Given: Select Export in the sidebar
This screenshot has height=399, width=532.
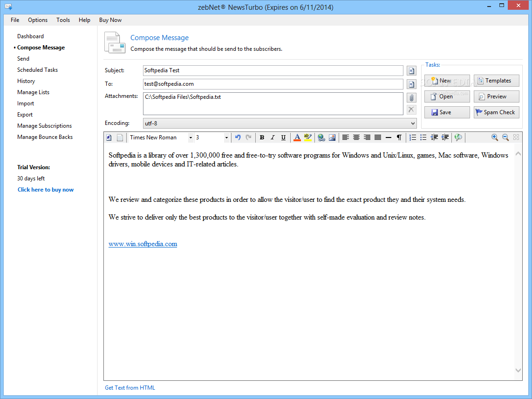Looking at the screenshot, I should click(x=25, y=115).
